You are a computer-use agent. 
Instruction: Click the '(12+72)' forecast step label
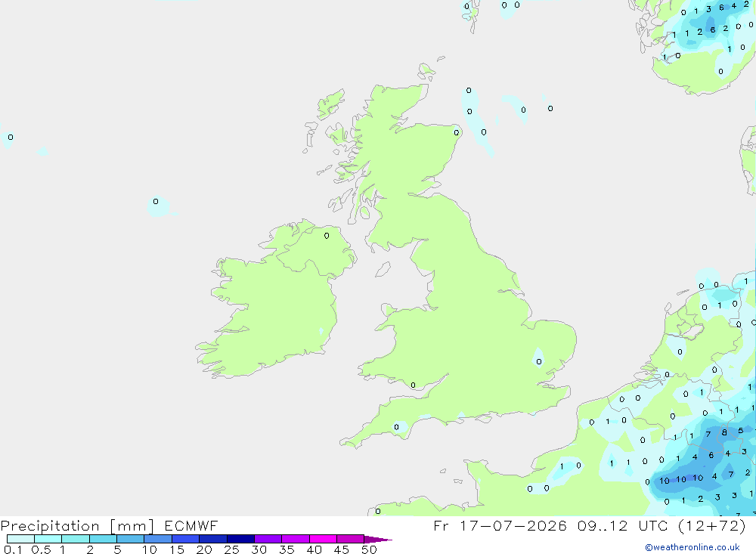coord(712,525)
